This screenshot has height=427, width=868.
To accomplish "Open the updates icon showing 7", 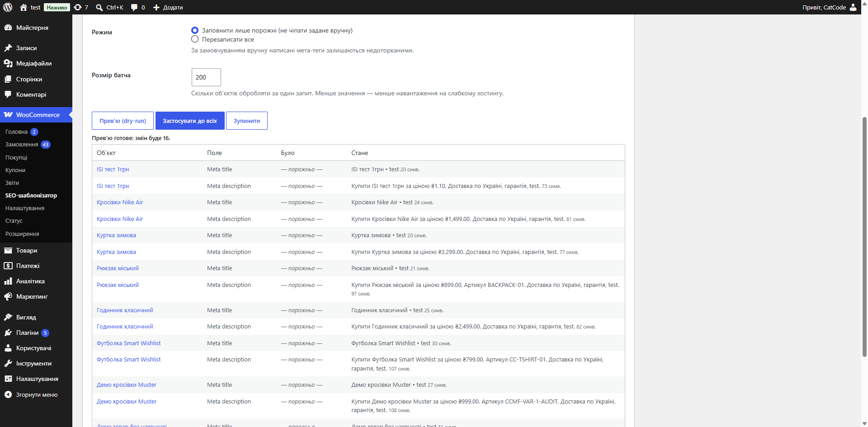I will (x=78, y=7).
